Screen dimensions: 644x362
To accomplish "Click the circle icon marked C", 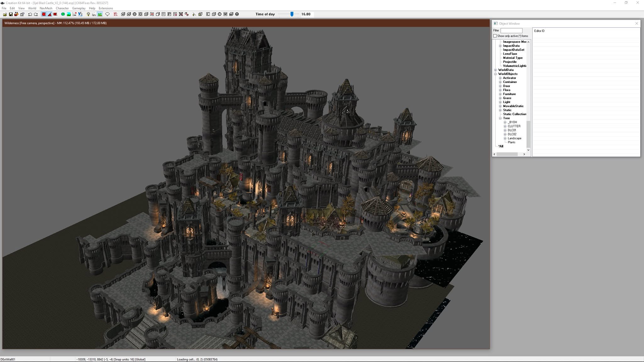I will click(x=219, y=14).
